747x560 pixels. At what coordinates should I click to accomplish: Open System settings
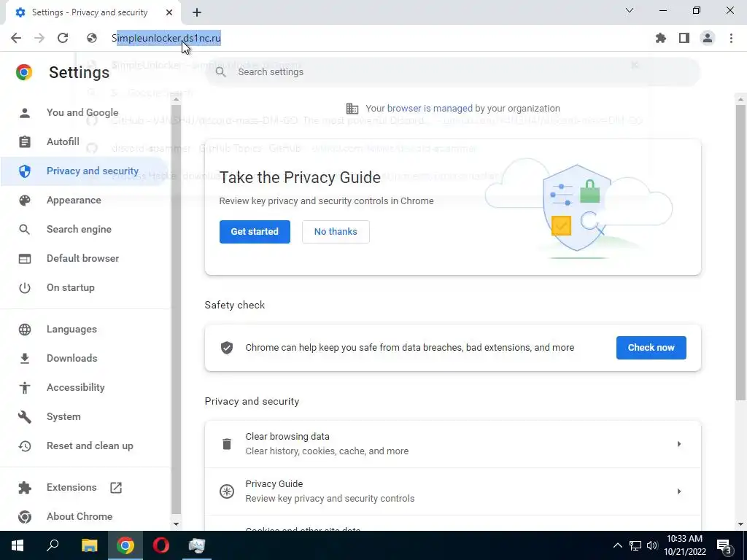pyautogui.click(x=63, y=416)
